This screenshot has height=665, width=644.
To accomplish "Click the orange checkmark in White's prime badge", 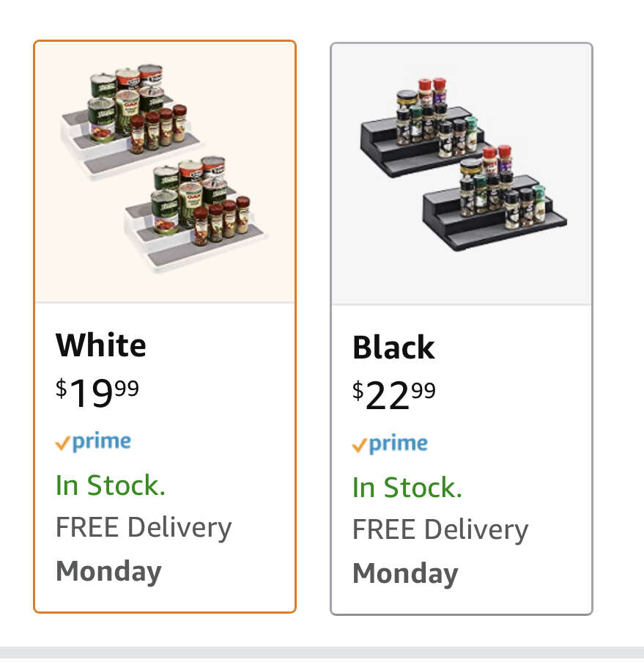I will (63, 444).
